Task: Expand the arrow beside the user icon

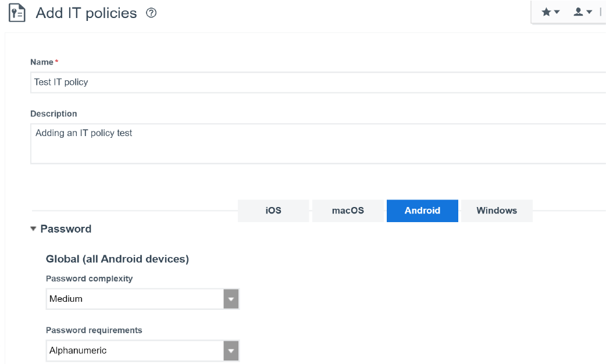Action: pos(589,12)
